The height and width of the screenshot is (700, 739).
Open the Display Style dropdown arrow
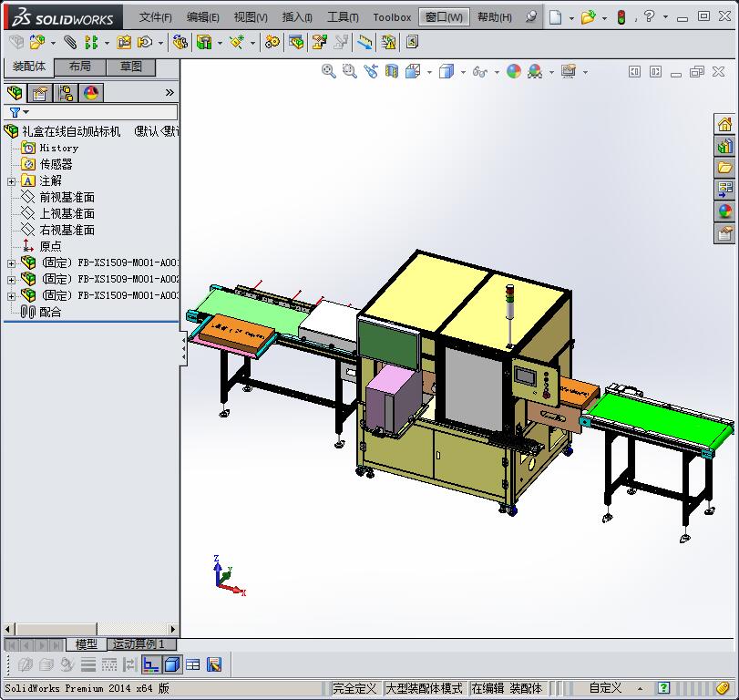(x=463, y=70)
